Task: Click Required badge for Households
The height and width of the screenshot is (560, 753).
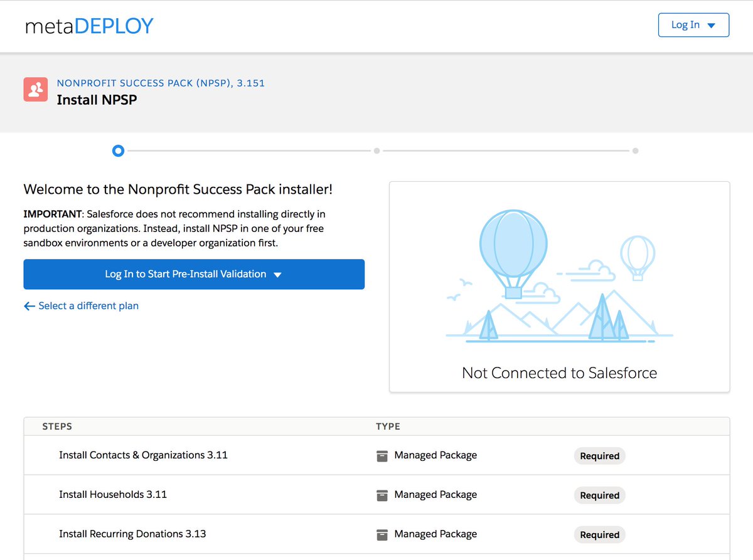Action: 599,495
